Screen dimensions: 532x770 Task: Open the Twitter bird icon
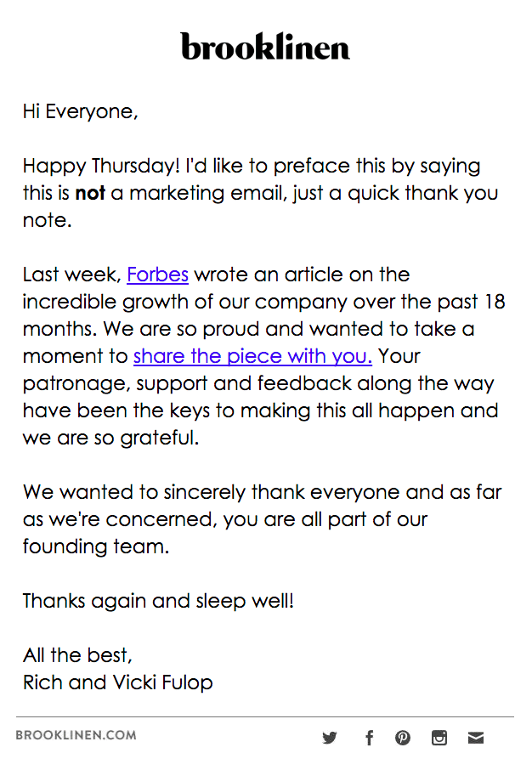tap(330, 738)
